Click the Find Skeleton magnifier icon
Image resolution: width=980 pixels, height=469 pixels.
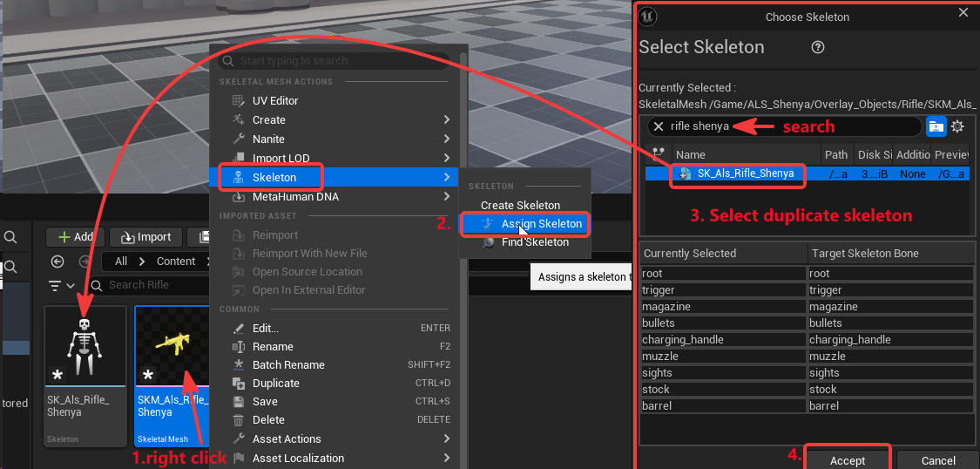490,242
